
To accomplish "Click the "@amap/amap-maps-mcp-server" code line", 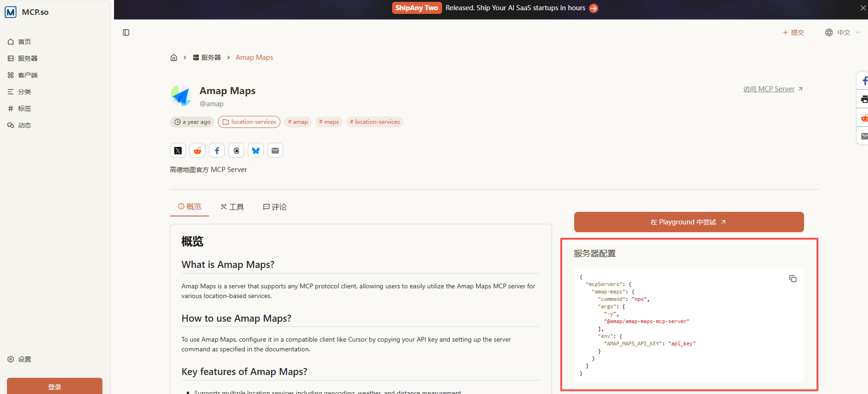I will [x=646, y=321].
